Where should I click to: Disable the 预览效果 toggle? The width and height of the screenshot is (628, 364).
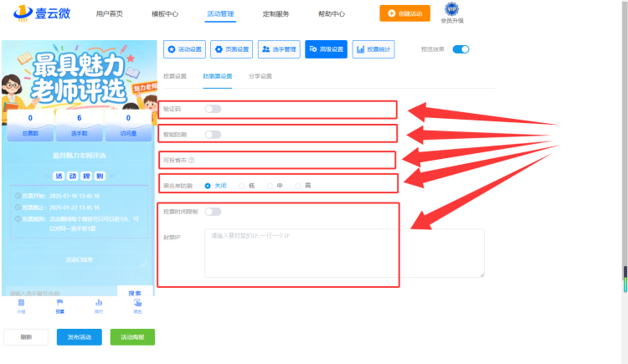click(x=461, y=49)
